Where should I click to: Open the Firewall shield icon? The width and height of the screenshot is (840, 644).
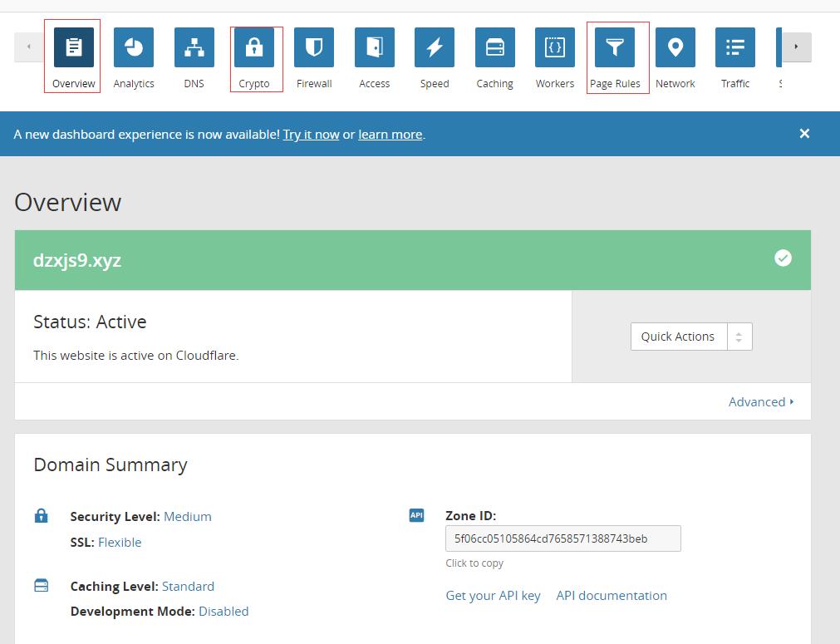(314, 47)
